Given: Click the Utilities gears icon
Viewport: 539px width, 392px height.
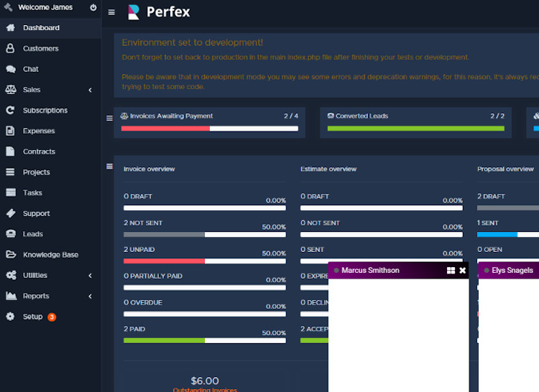Looking at the screenshot, I should tap(11, 275).
